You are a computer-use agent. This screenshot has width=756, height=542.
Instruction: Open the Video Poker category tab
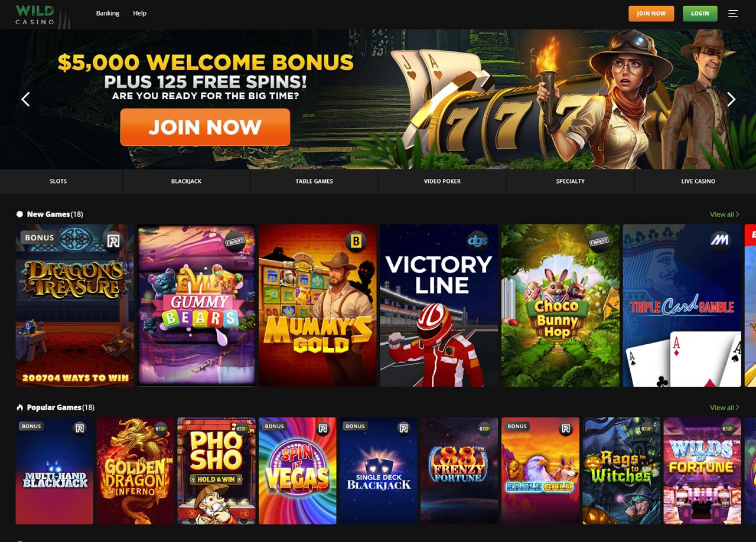click(442, 181)
